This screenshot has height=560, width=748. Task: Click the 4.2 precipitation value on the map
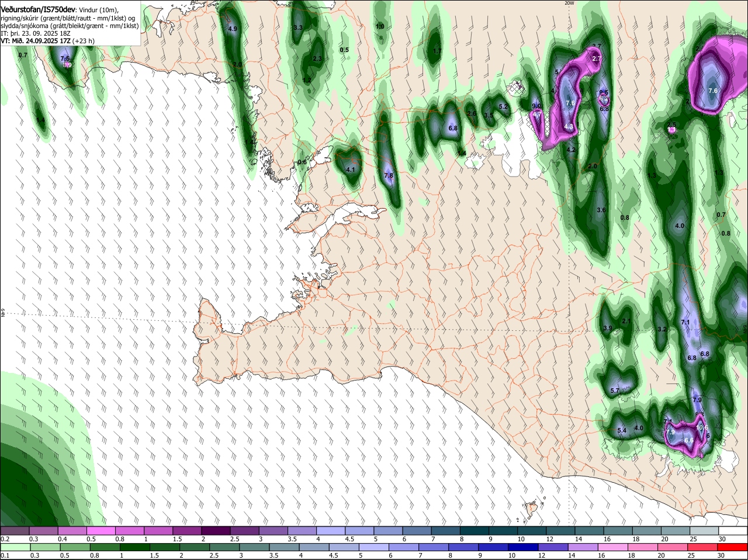(x=572, y=150)
